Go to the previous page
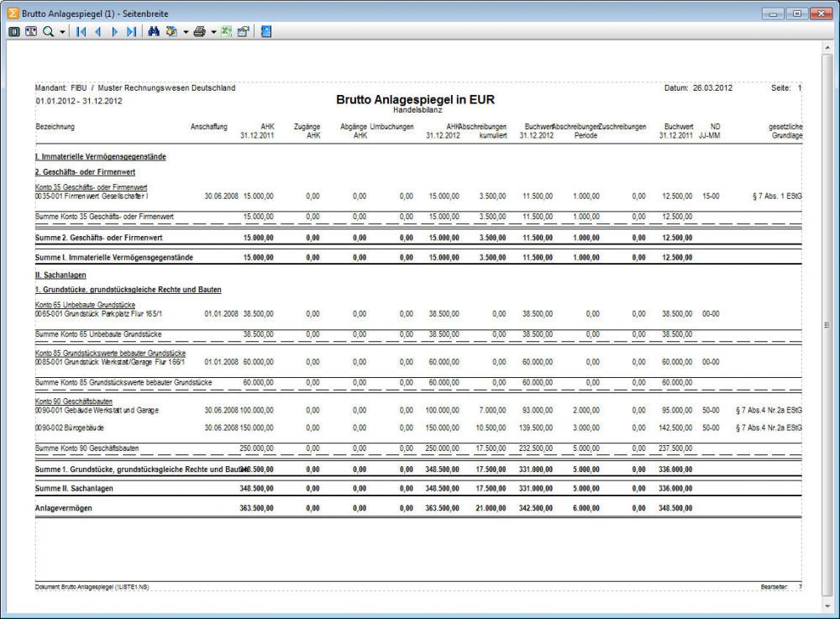The image size is (840, 619). (98, 32)
